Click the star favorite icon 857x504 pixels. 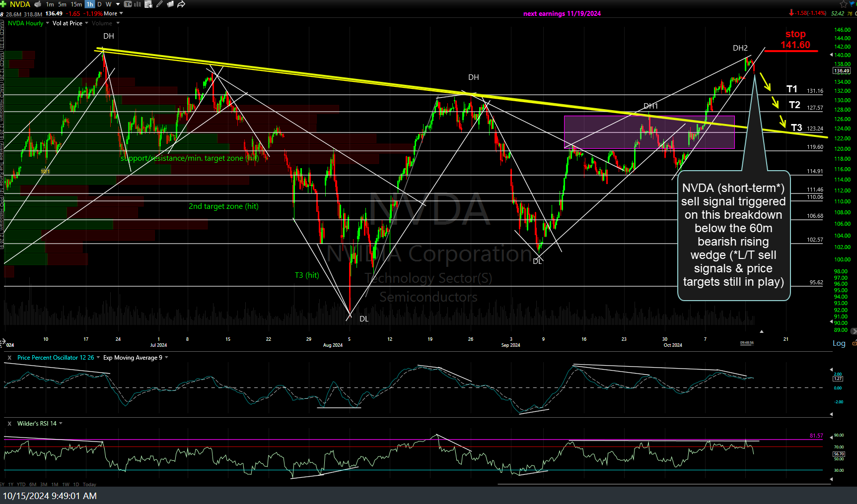coord(843,4)
